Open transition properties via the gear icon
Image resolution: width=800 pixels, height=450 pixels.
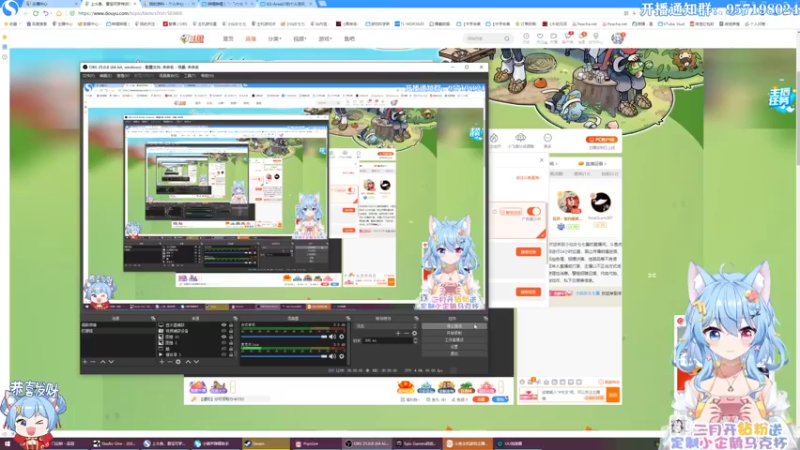[x=414, y=333]
